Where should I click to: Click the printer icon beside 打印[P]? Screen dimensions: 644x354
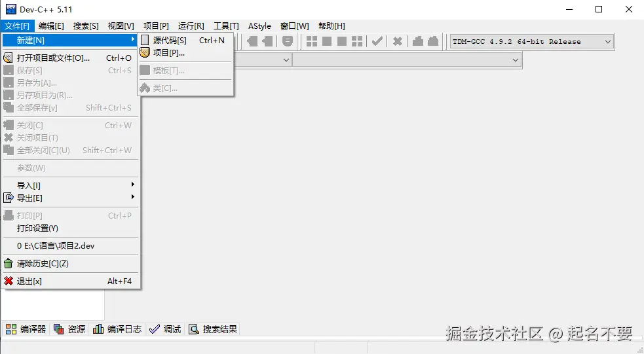[x=9, y=215]
